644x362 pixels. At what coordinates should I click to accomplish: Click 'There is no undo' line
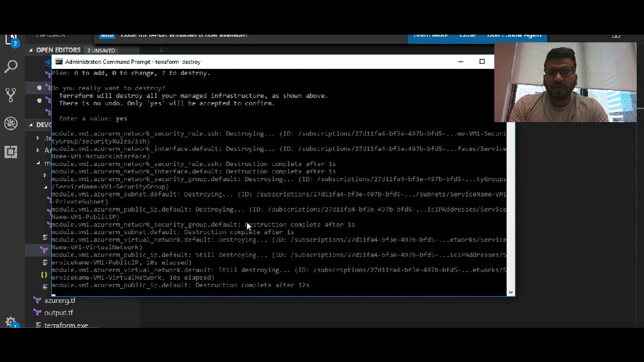coord(167,104)
